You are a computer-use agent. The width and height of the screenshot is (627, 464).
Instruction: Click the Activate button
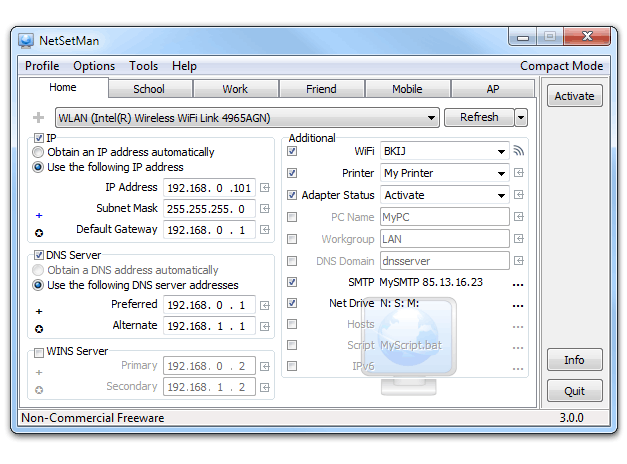tap(574, 96)
